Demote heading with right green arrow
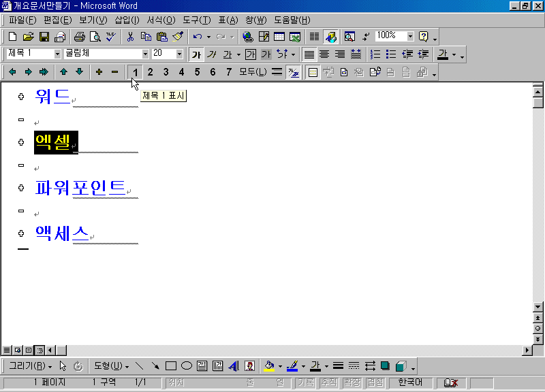 tap(28, 72)
